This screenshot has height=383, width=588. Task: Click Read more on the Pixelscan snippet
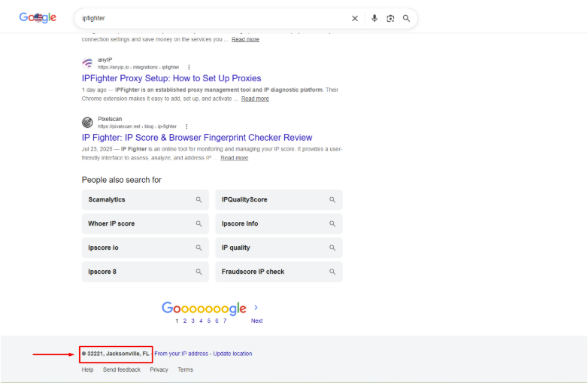235,158
